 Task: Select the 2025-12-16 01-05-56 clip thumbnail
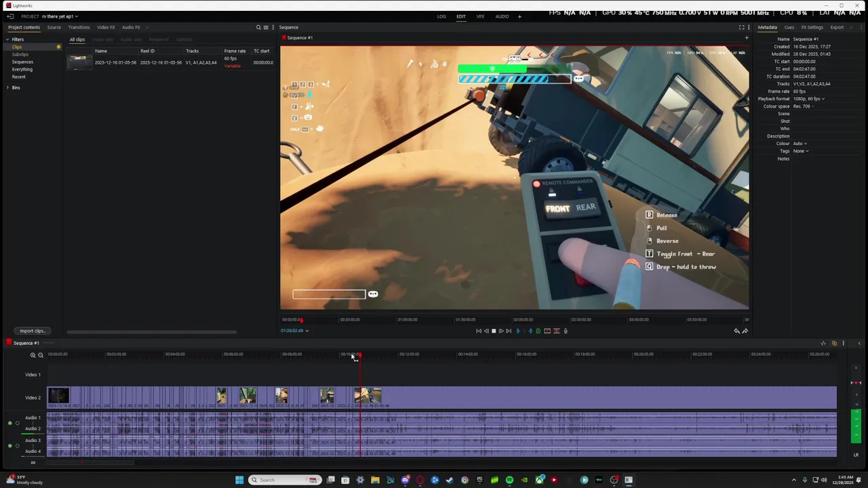tap(79, 62)
